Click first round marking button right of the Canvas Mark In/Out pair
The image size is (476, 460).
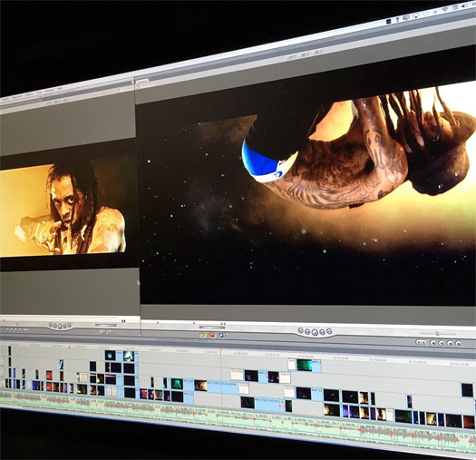(x=433, y=343)
